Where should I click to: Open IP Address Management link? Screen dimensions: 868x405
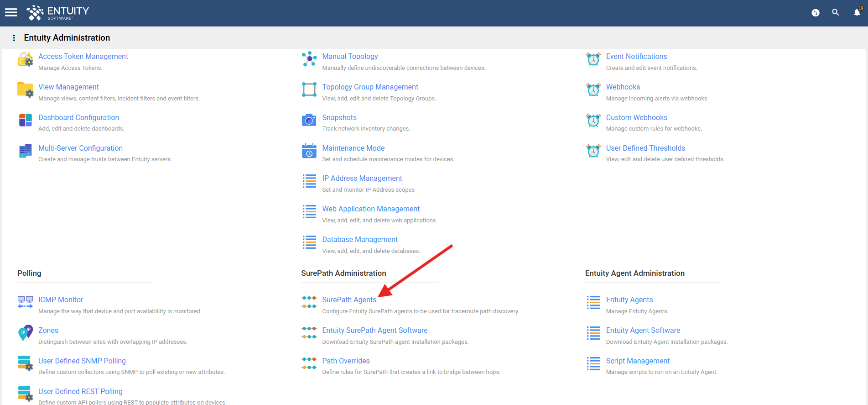coord(362,178)
